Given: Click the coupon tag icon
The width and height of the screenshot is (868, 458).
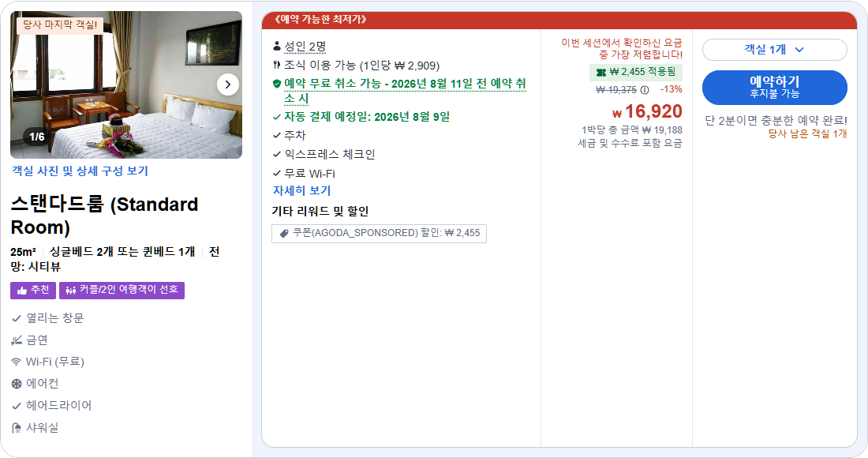Looking at the screenshot, I should click(284, 233).
